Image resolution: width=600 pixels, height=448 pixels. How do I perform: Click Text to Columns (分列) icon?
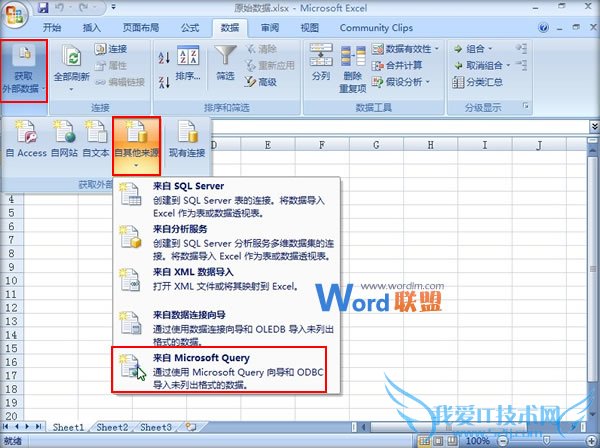point(321,62)
